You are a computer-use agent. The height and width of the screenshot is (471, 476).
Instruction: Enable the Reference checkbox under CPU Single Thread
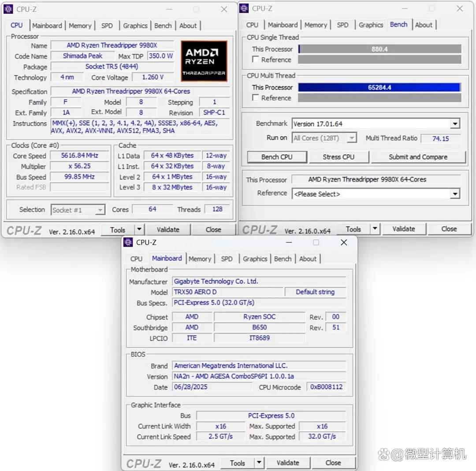pos(256,59)
